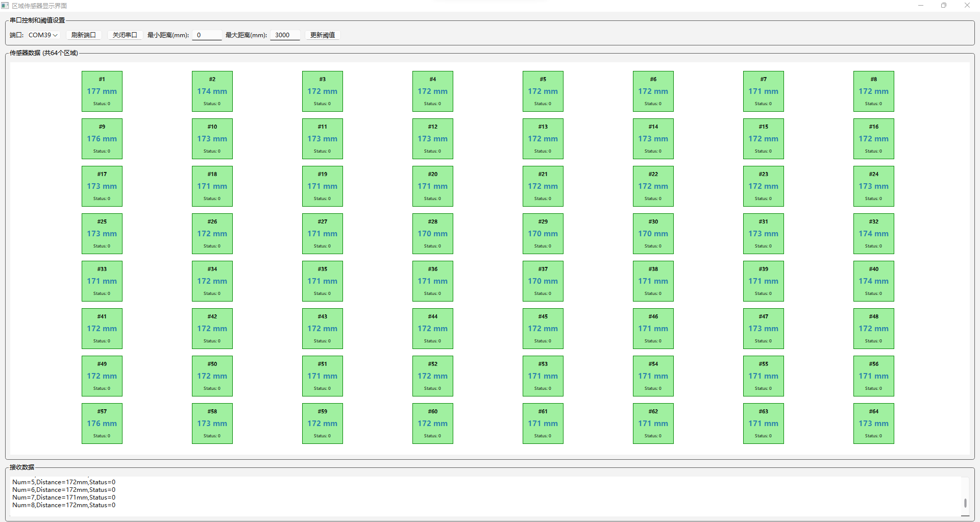Image resolution: width=980 pixels, height=522 pixels.
Task: Select sensor tile #32 showing 174 mm
Action: pyautogui.click(x=874, y=234)
